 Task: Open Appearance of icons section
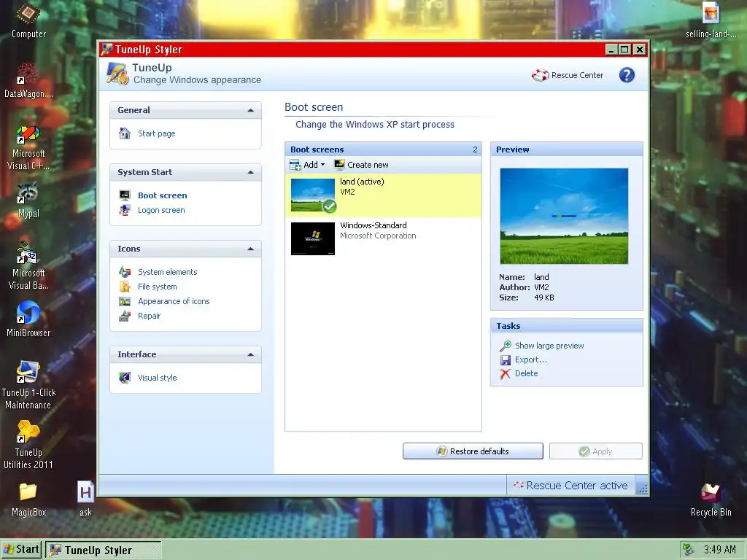174,301
